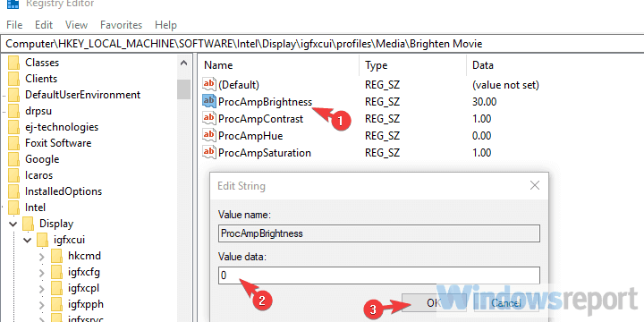Click the Value data input field
This screenshot has width=644, height=322.
click(x=378, y=275)
